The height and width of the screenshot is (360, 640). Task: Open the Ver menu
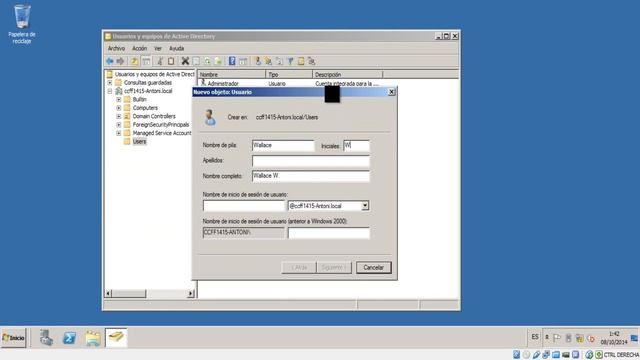coord(158,48)
